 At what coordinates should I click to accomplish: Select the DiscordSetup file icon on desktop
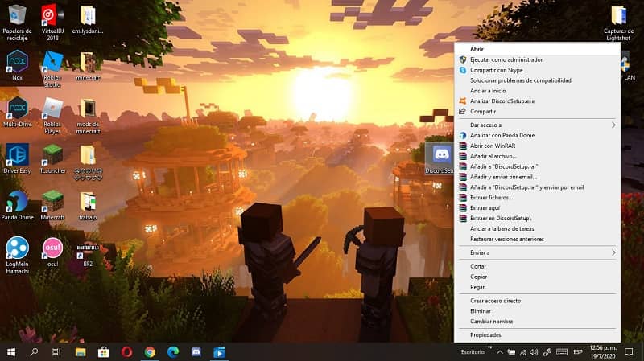point(440,158)
